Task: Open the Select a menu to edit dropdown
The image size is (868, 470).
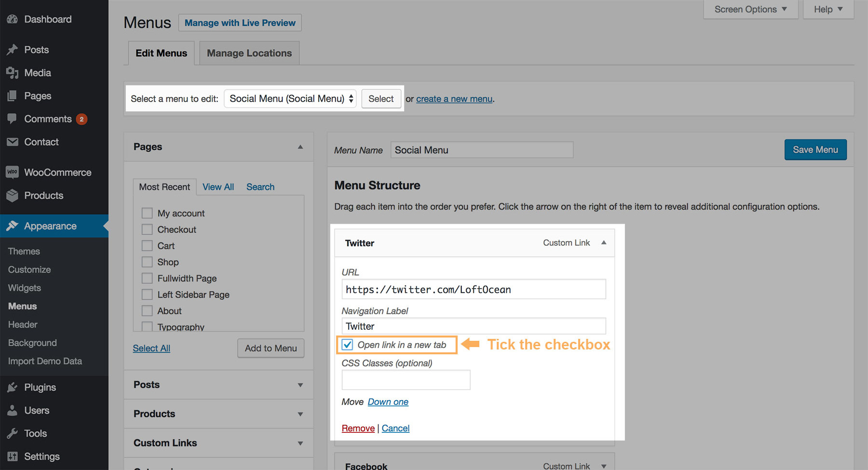Action: [290, 99]
